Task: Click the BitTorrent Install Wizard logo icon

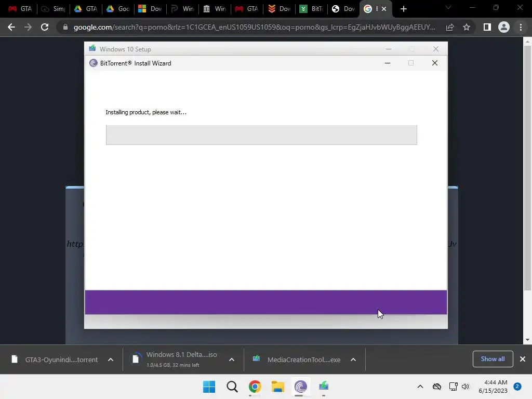Action: click(94, 63)
